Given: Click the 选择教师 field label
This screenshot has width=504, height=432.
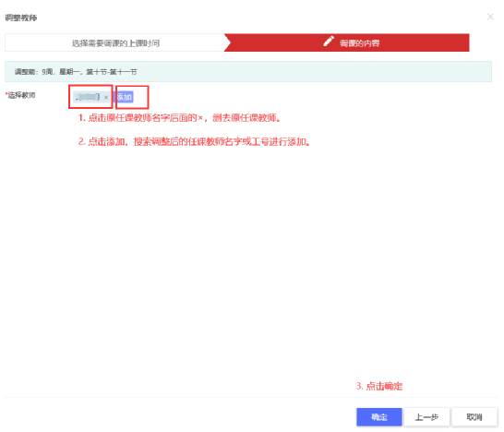Looking at the screenshot, I should click(21, 95).
